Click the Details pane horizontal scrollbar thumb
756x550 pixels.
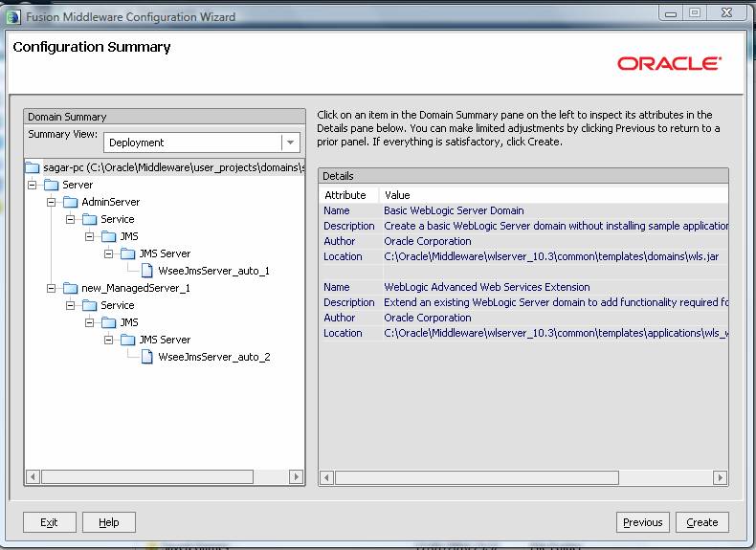coord(477,477)
